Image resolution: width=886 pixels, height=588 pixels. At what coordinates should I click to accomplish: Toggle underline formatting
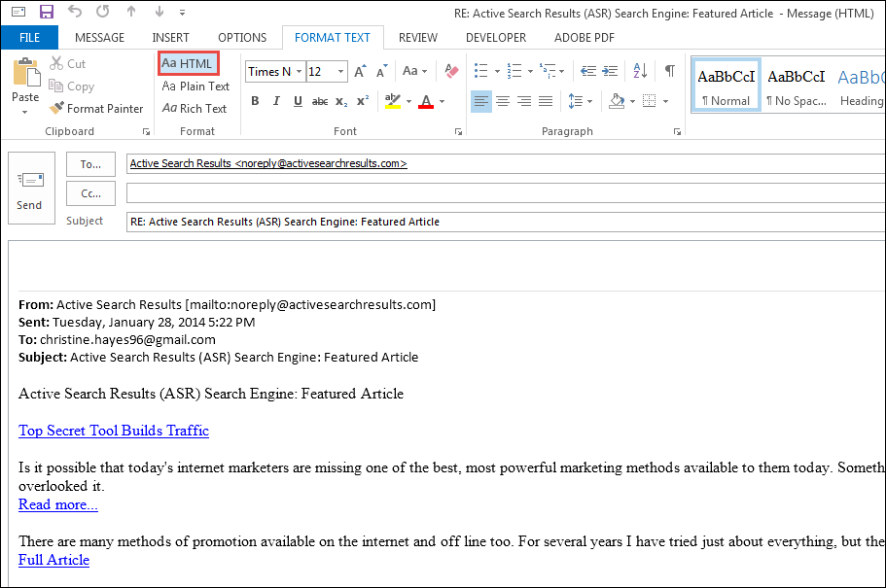click(x=298, y=101)
